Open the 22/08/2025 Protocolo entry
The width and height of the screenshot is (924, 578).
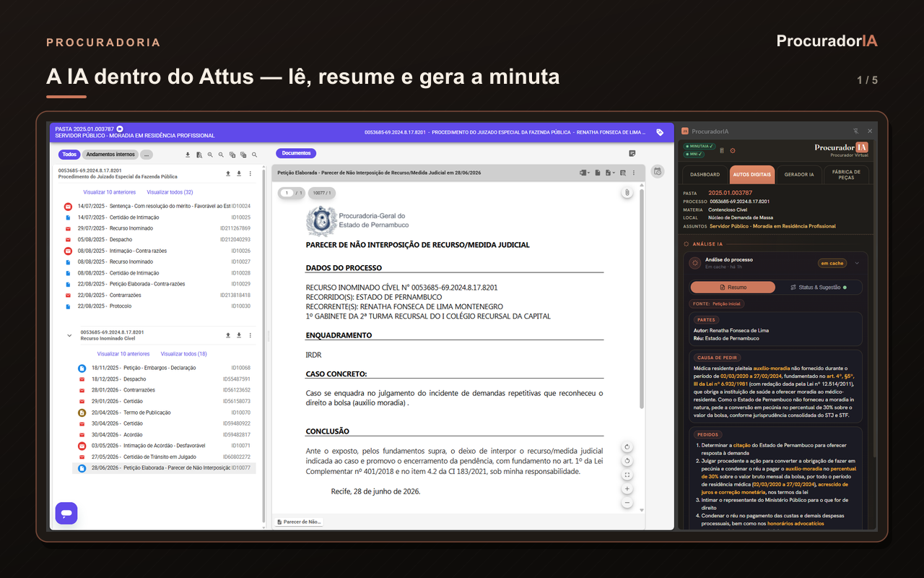pos(157,306)
